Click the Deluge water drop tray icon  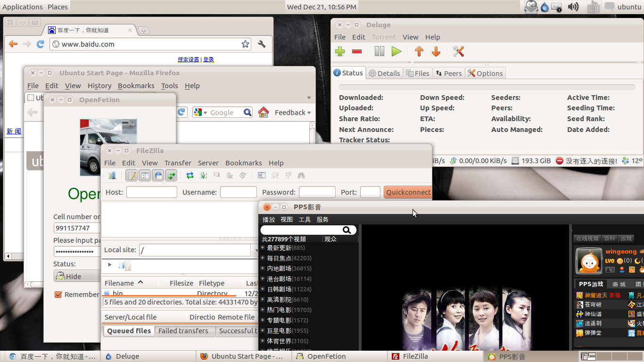tap(545, 7)
